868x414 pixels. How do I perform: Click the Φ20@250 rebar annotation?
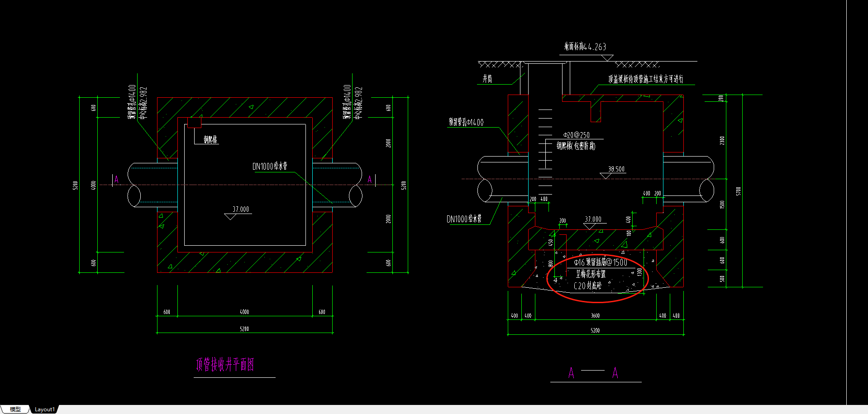576,135
